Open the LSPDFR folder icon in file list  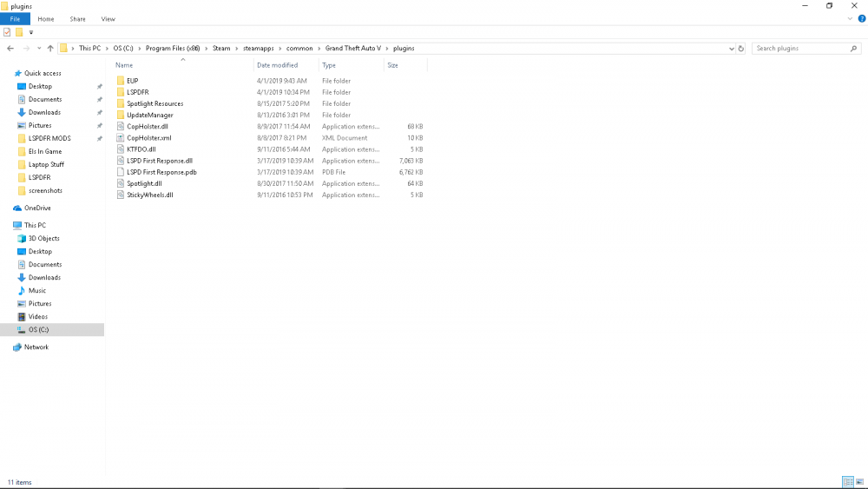[x=121, y=92]
